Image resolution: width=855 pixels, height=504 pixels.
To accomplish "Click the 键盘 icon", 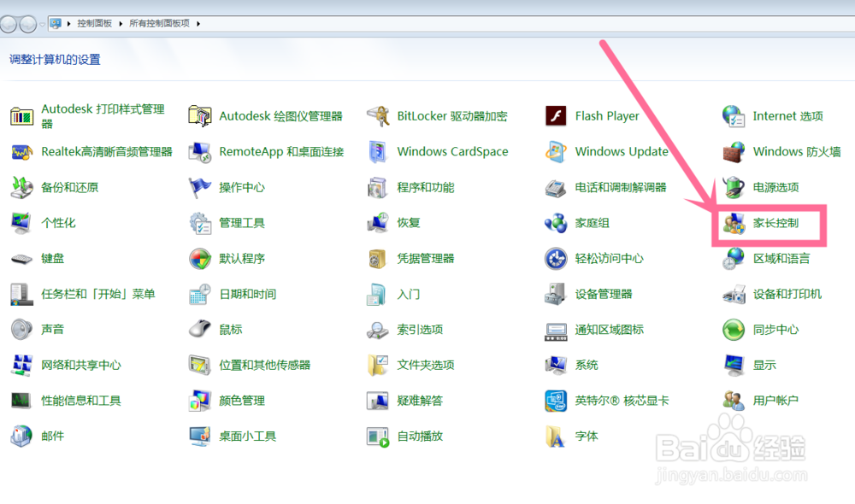I will (22, 259).
